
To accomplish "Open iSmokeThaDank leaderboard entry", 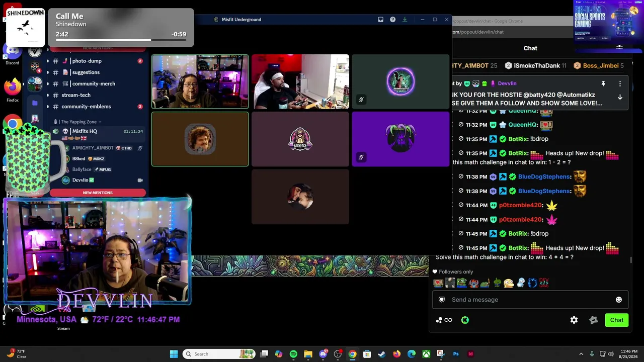I will [x=536, y=66].
